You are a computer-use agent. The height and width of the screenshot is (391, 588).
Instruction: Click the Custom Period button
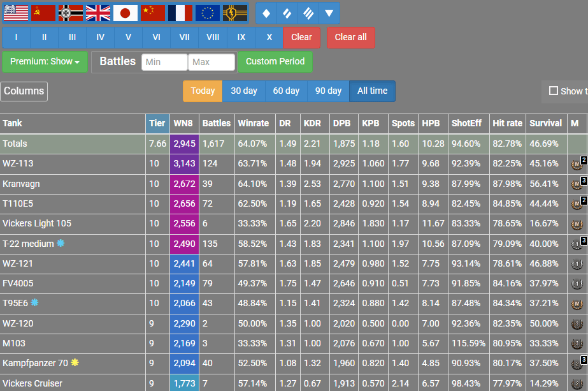pyautogui.click(x=275, y=62)
